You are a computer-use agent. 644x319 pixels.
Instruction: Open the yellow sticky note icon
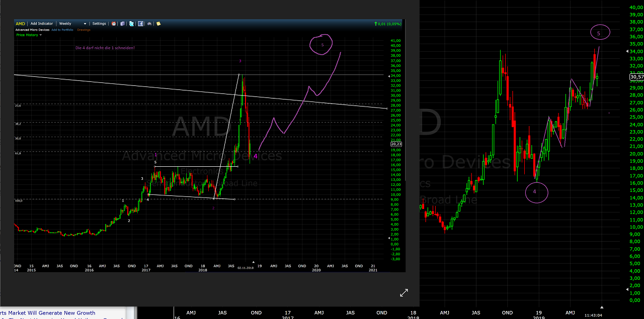pos(158,24)
